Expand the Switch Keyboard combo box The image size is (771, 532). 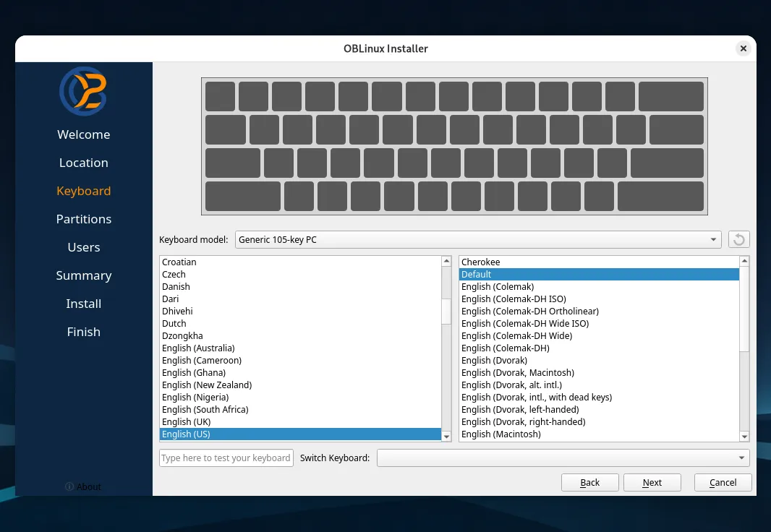pos(563,458)
